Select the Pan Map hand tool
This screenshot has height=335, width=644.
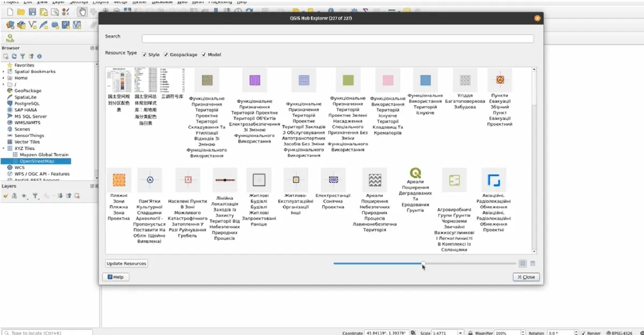(x=82, y=12)
